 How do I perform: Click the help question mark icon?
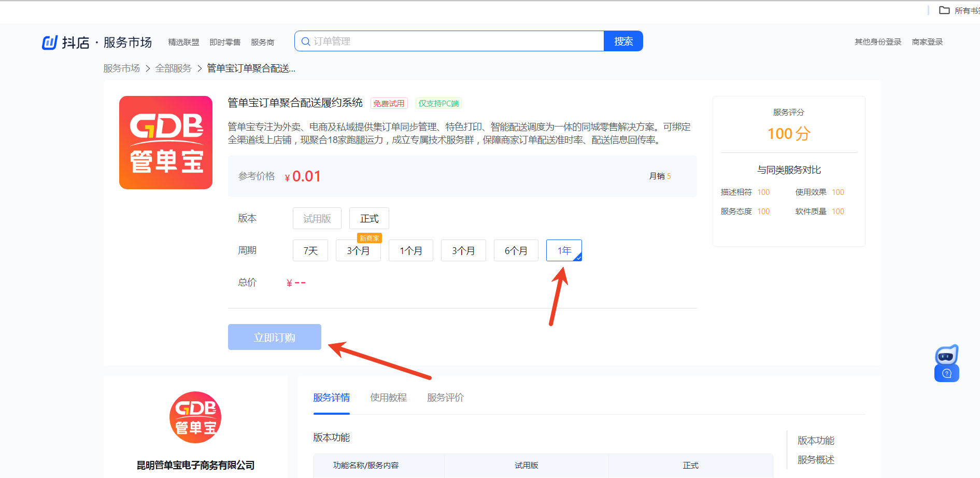[946, 374]
